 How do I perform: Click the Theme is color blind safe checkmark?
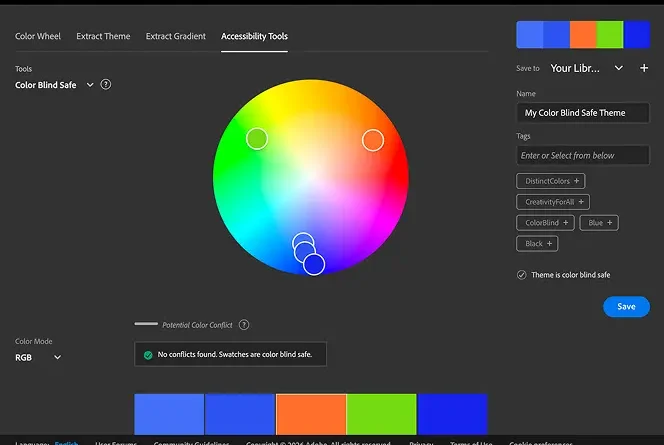522,275
